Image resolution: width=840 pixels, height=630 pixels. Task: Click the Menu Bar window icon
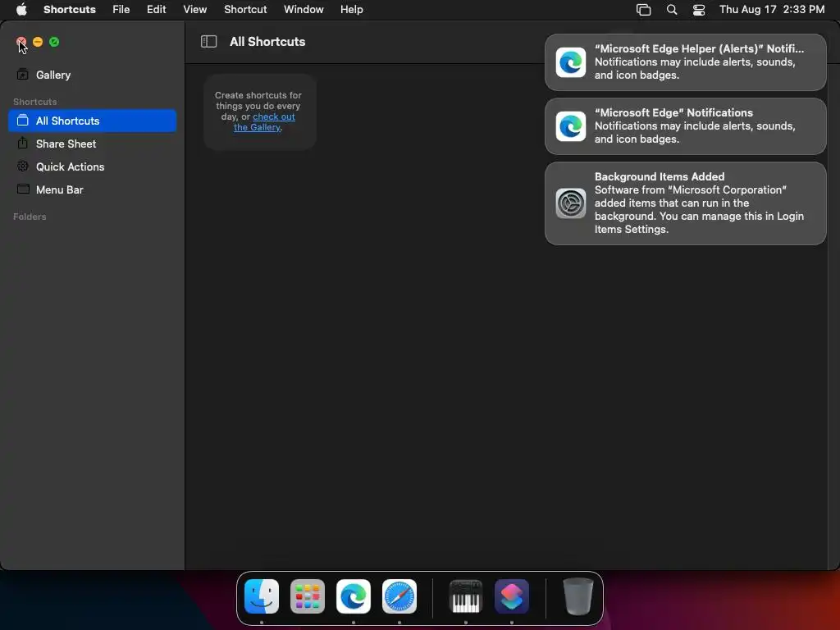23,189
